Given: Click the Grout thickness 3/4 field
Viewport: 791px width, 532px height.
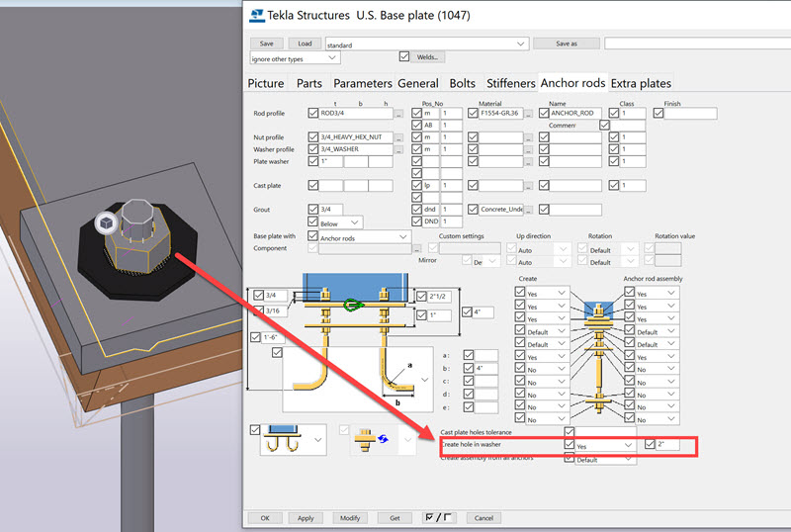Looking at the screenshot, I should pyautogui.click(x=331, y=209).
